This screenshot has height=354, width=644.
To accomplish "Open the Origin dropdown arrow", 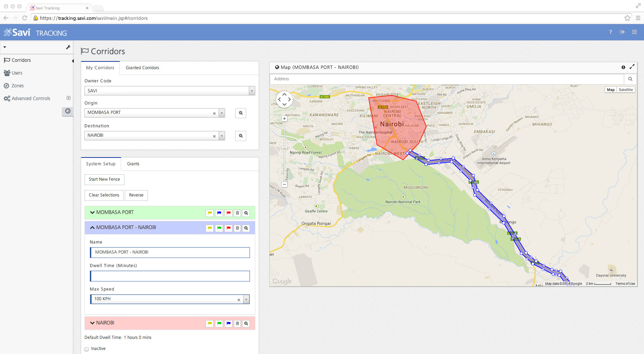I will pos(222,113).
